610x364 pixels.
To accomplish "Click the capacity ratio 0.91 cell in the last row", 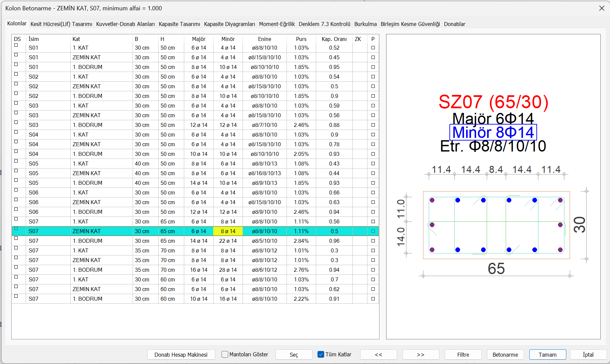I will tap(334, 299).
